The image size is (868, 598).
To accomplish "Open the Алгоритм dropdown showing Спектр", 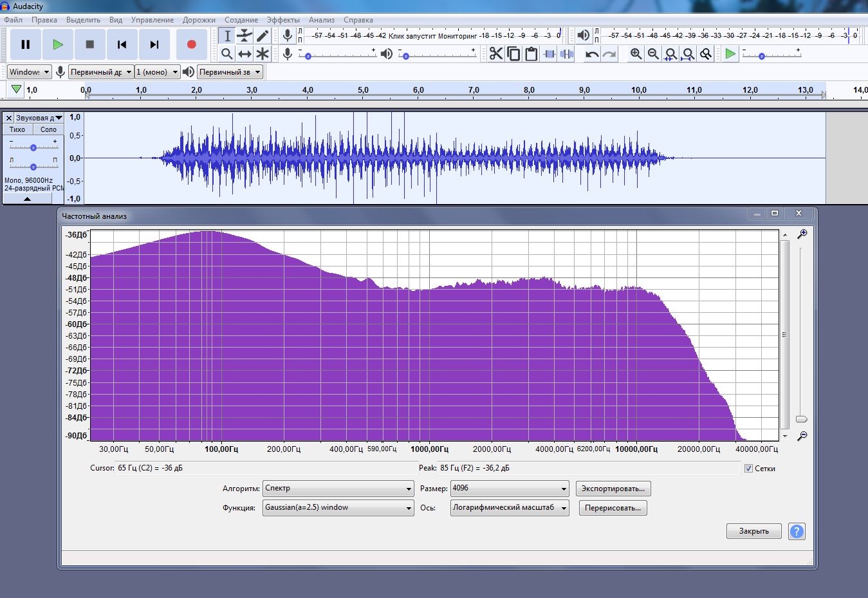I will 338,489.
